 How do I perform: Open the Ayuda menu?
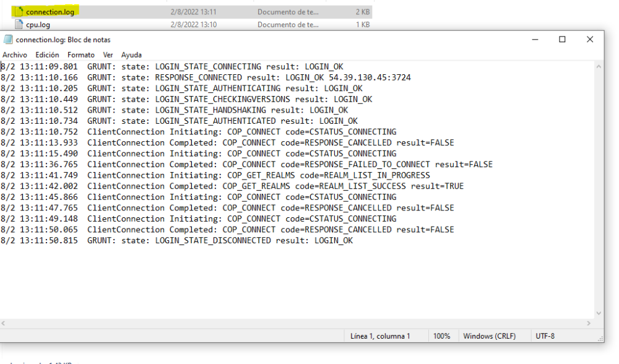tap(131, 54)
